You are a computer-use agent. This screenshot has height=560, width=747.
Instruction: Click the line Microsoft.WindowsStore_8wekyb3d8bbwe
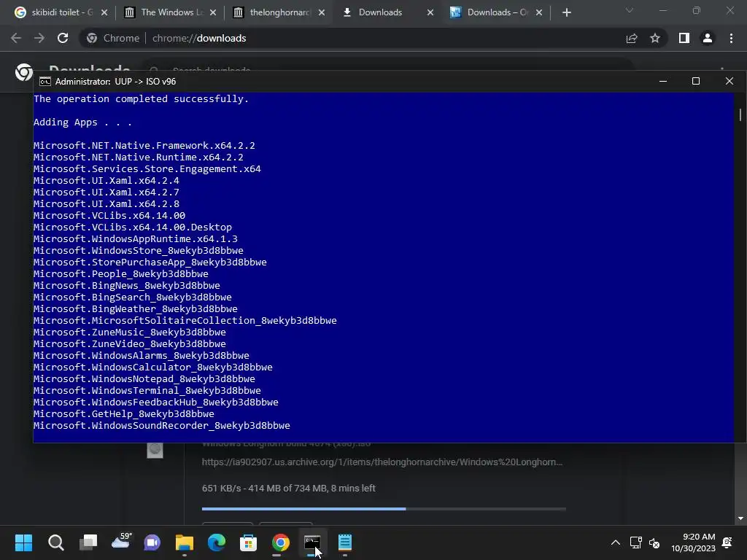point(138,251)
